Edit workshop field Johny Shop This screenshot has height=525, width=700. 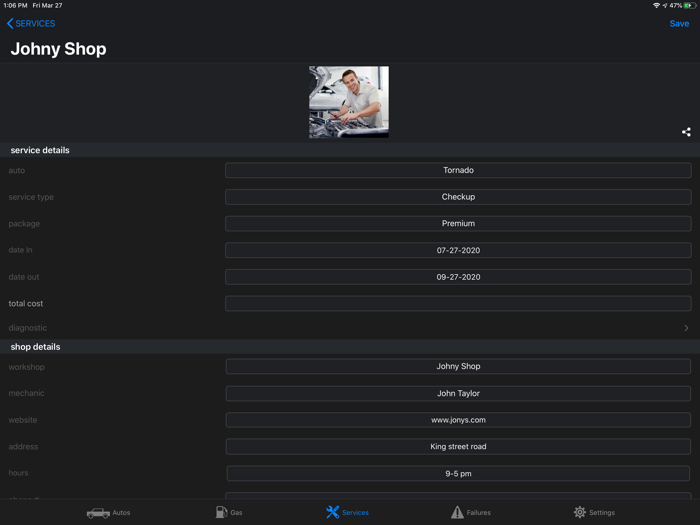coord(458,367)
